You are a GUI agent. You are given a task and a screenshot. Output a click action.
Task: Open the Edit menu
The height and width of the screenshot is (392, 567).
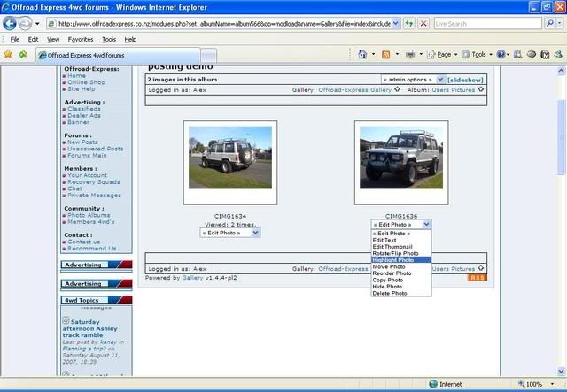point(33,40)
